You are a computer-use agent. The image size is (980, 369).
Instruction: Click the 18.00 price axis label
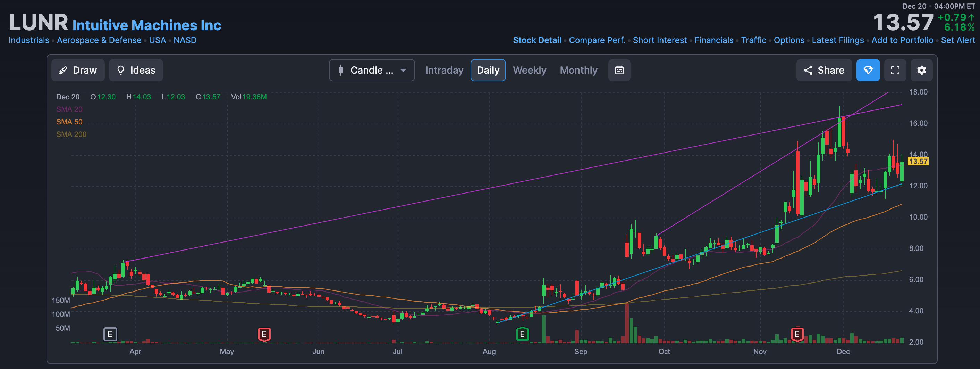click(918, 92)
